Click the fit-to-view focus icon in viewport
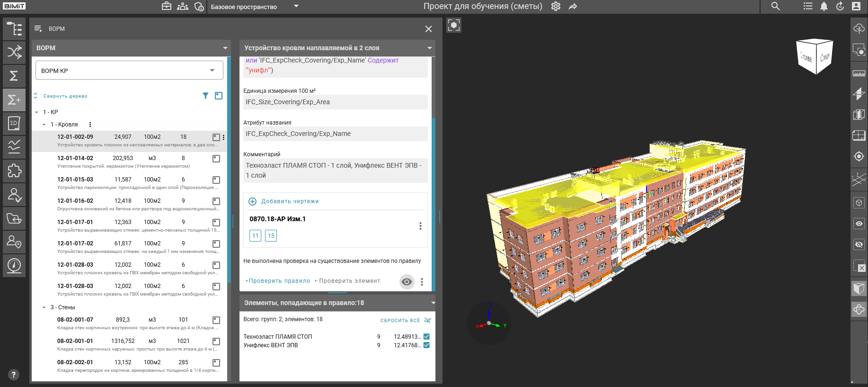The height and width of the screenshot is (387, 868). click(454, 25)
